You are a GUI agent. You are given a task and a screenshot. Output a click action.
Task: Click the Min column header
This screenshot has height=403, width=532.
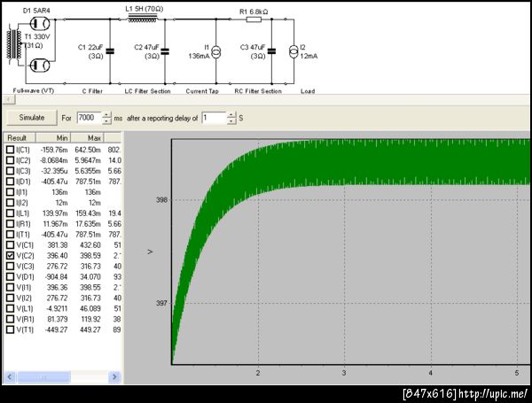(53, 137)
